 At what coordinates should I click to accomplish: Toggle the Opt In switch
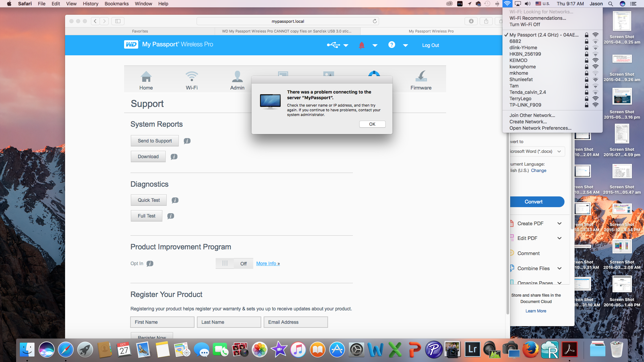[234, 263]
